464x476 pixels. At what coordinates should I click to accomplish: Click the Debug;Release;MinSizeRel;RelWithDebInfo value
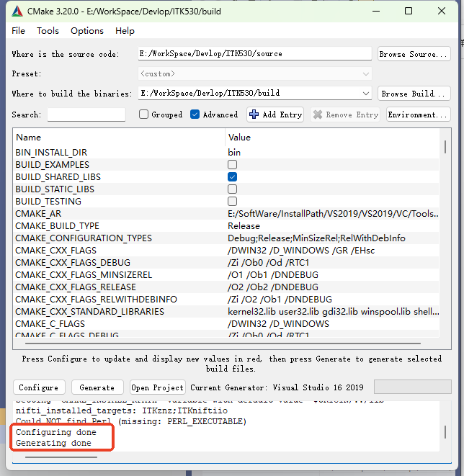(x=316, y=238)
